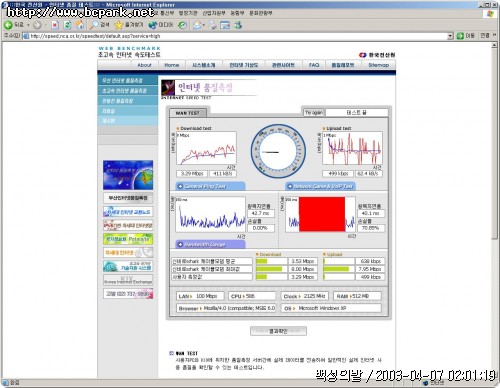Click the Try again button
Viewport: 500px width, 388px height.
coord(313,113)
